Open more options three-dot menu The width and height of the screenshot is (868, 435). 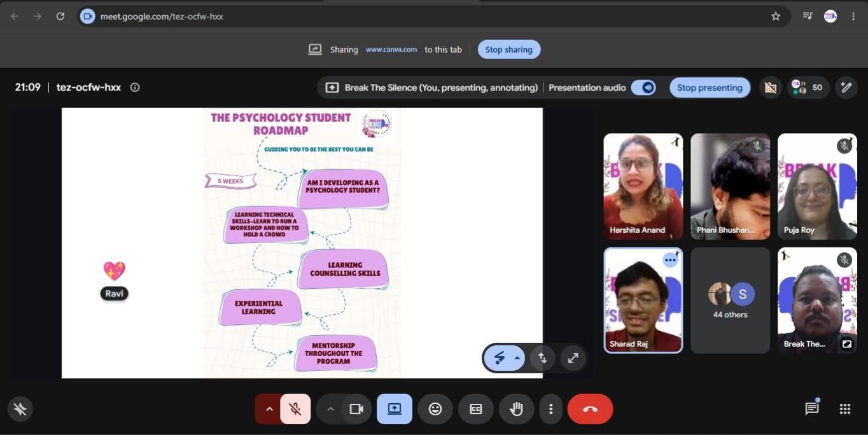551,409
